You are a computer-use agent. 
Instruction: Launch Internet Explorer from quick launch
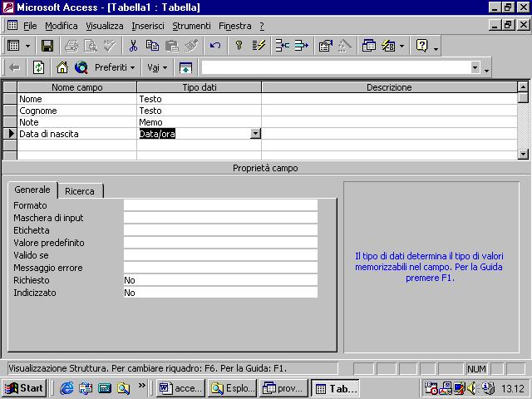(66, 388)
